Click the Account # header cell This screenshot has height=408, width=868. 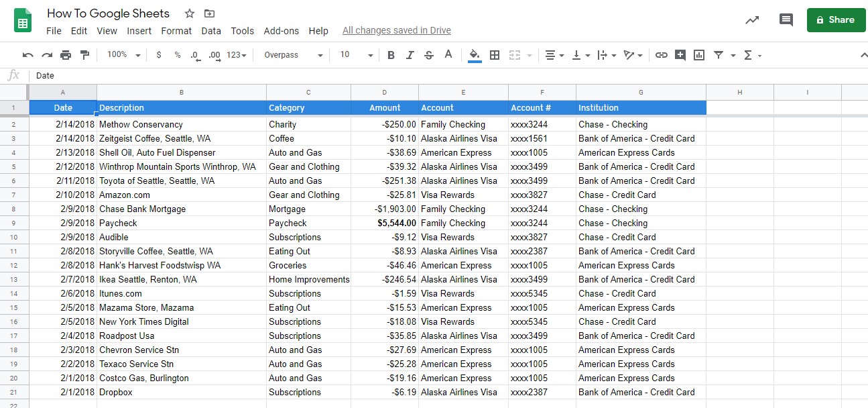pyautogui.click(x=542, y=107)
